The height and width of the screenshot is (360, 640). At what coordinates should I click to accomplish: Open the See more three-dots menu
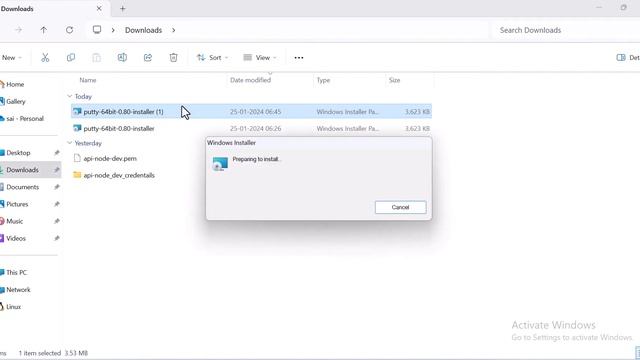[299, 58]
